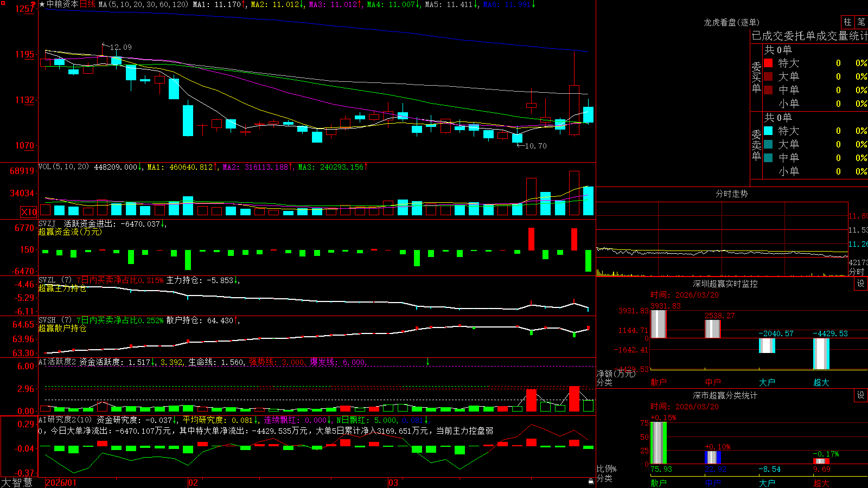This screenshot has width=868, height=488.
Task: Click the 日线 period label
Action: point(88,4)
